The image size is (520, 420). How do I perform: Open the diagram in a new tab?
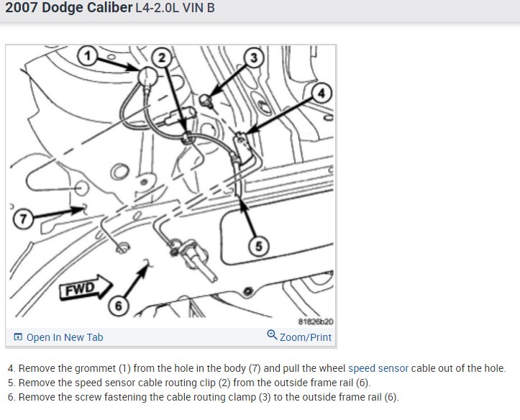click(58, 337)
